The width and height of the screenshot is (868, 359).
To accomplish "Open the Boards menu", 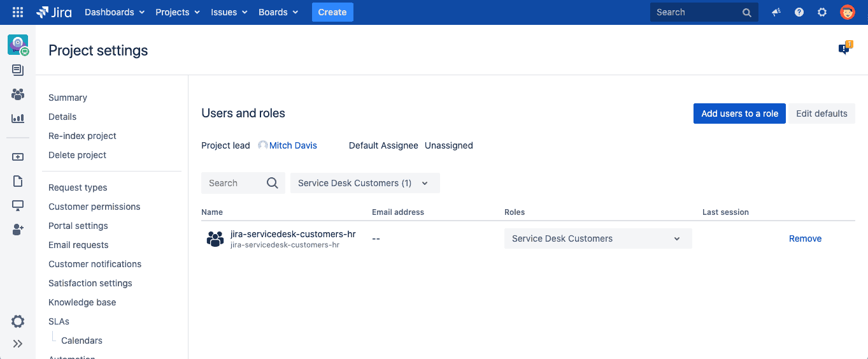I will click(x=278, y=12).
